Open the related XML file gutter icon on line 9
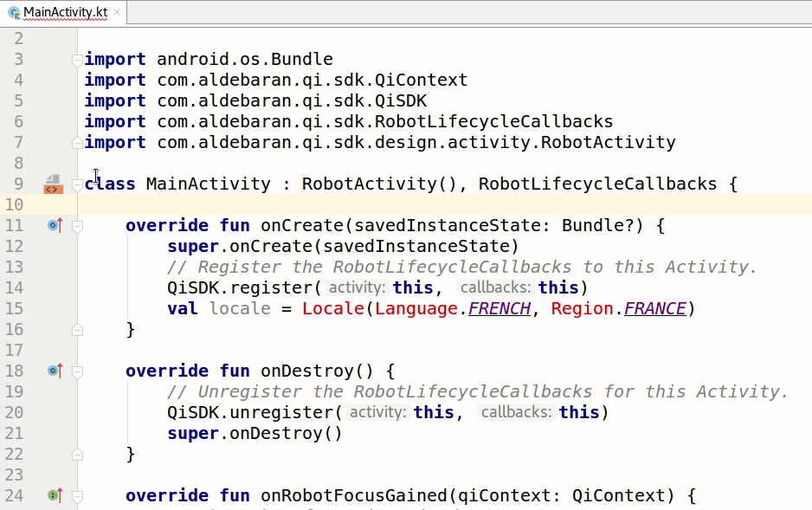Image resolution: width=812 pixels, height=510 pixels. (x=53, y=184)
